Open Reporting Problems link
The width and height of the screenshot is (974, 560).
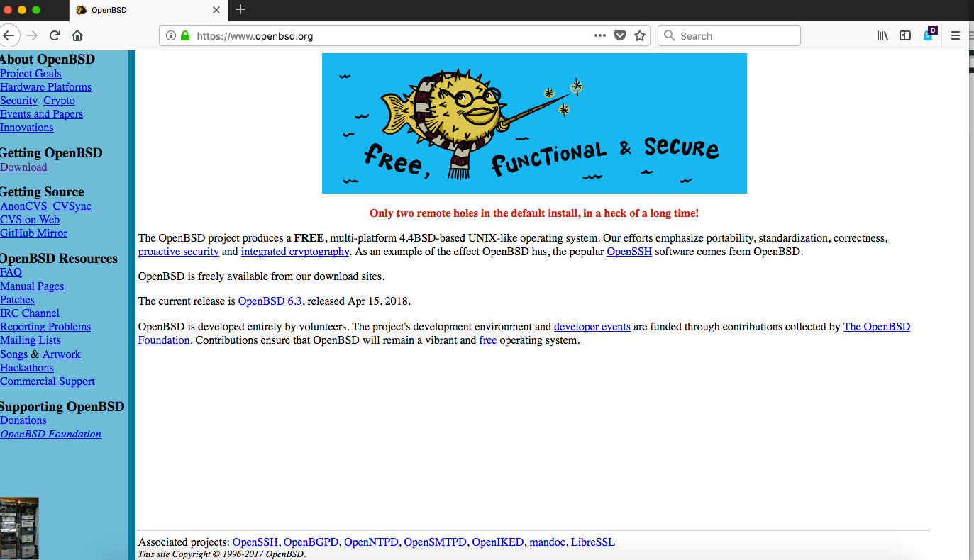[x=45, y=327]
